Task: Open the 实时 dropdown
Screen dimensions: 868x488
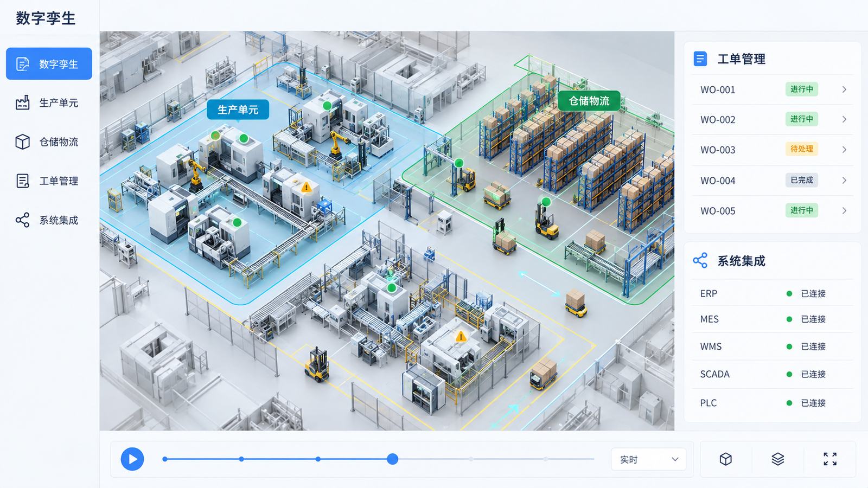Action: [x=649, y=459]
